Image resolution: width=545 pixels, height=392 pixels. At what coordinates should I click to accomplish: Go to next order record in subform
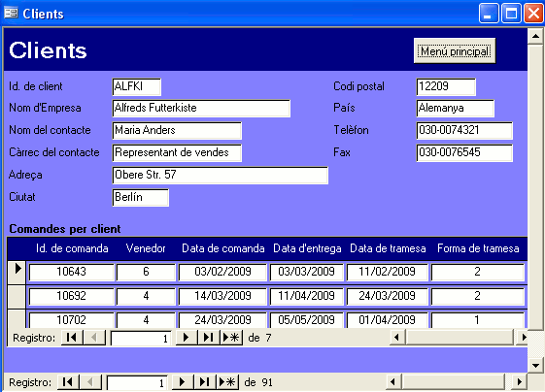click(187, 337)
